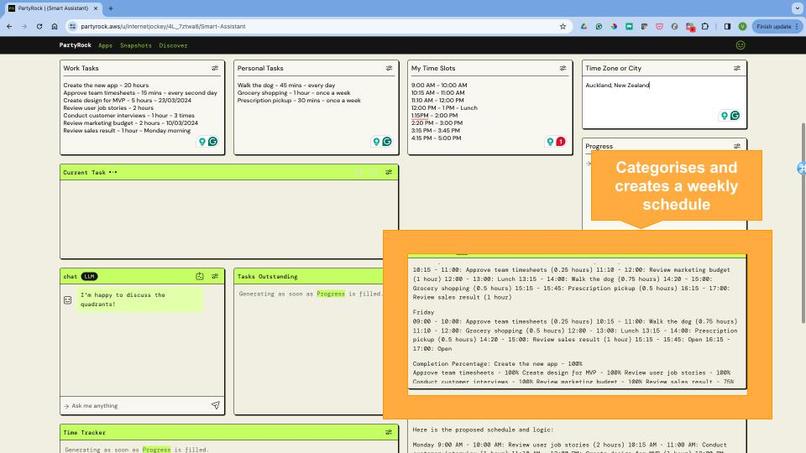Click '12:00 PM - 1 PM - Lunch' time slot
806x453 pixels.
pyautogui.click(x=444, y=108)
